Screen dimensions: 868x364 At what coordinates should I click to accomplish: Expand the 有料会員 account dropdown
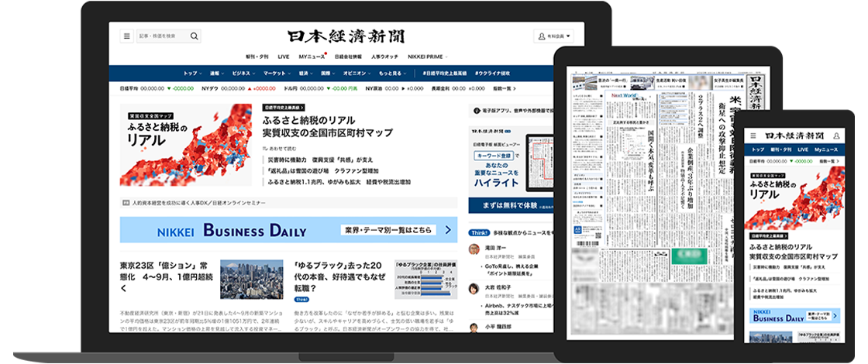coord(555,36)
